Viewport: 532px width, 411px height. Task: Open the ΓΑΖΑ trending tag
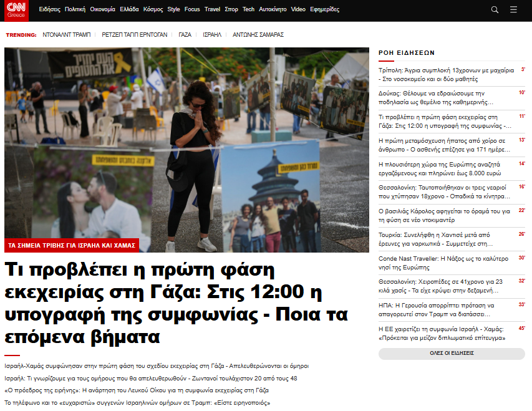(x=185, y=35)
